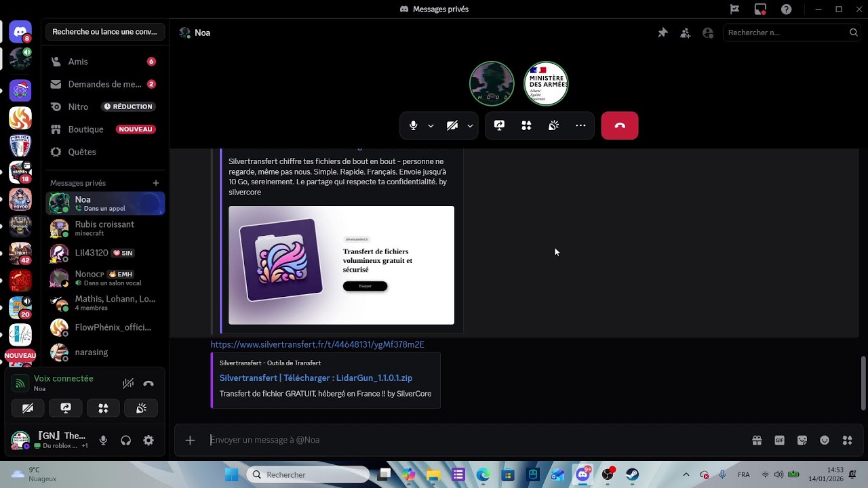Open Discord help question mark icon
This screenshot has width=868, height=488.
click(x=786, y=9)
